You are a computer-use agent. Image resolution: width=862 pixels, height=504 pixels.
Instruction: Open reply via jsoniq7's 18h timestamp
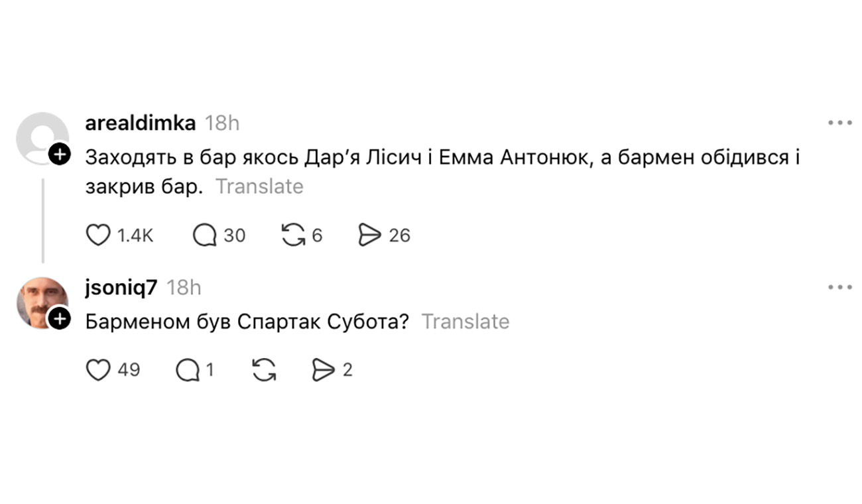(x=184, y=288)
